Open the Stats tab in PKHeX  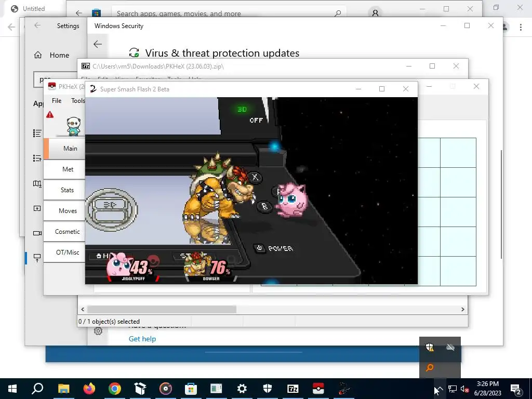(x=65, y=190)
